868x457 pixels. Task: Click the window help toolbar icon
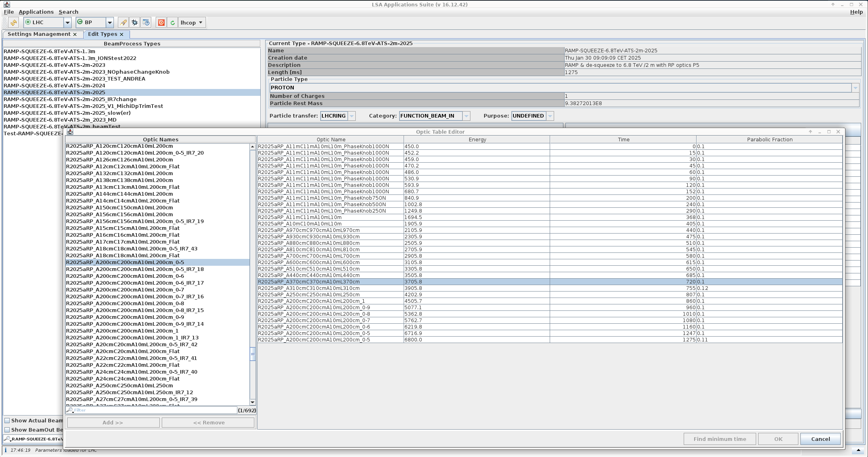[146, 23]
